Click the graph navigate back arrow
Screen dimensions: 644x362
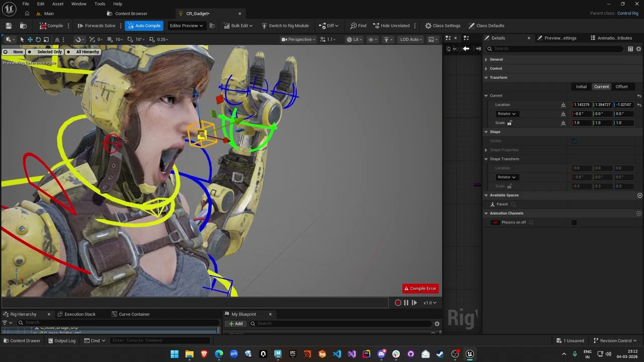tap(466, 48)
